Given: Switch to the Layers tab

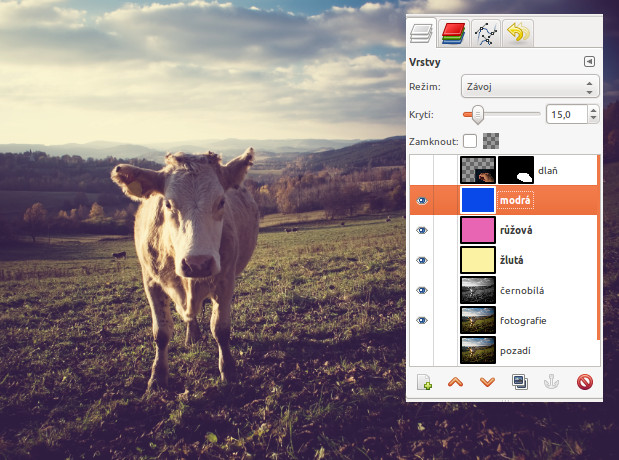Looking at the screenshot, I should point(421,33).
